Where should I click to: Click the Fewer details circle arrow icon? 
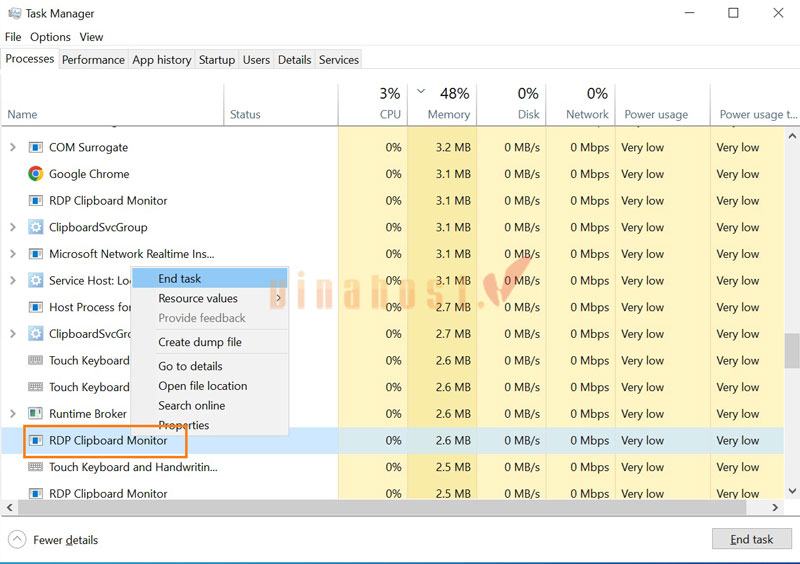coord(17,539)
